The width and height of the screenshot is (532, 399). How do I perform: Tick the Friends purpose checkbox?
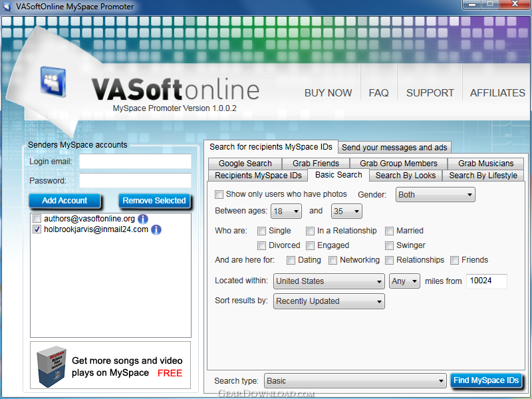pyautogui.click(x=454, y=260)
